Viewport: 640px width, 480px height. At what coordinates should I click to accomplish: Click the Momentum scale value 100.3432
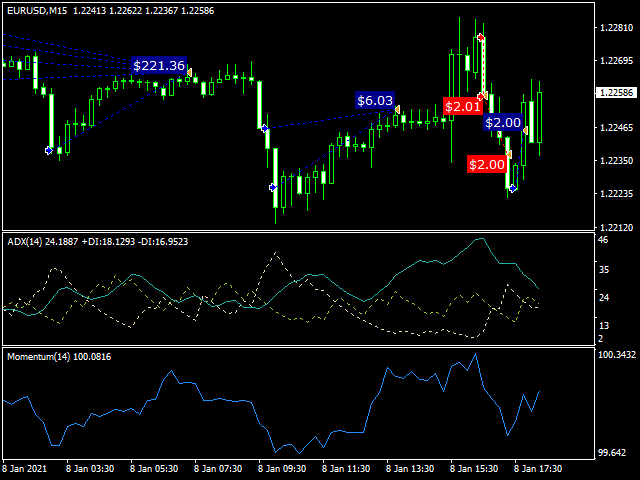[x=617, y=355]
